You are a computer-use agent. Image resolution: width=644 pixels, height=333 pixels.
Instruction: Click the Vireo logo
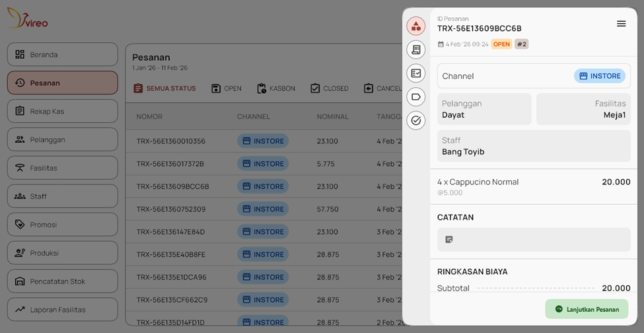[27, 19]
